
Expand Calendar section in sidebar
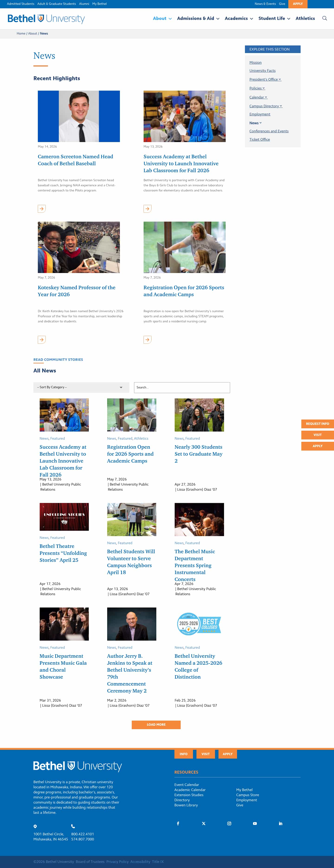coord(258,97)
